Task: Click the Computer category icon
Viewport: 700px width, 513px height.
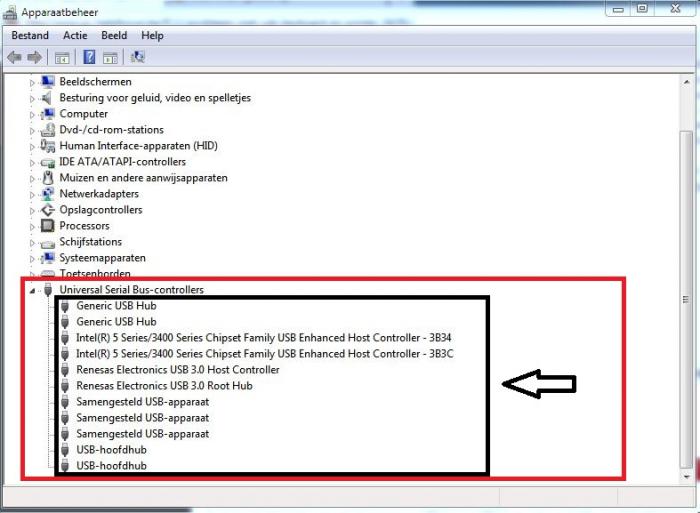Action: click(x=47, y=114)
